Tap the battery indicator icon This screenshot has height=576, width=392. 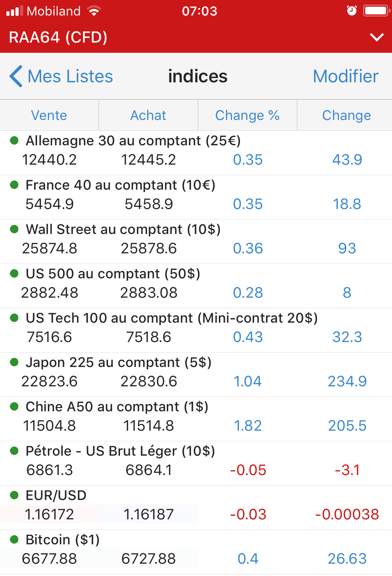(x=377, y=11)
